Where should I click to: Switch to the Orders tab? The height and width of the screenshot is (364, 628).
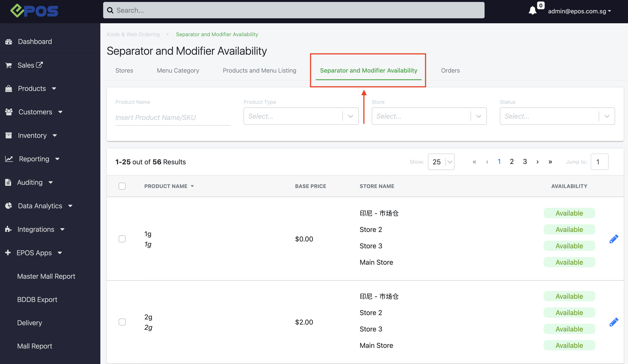coord(450,71)
